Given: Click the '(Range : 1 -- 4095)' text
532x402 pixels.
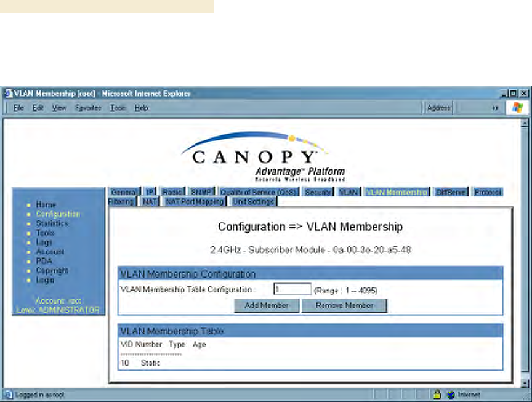Looking at the screenshot, I should coord(345,291).
